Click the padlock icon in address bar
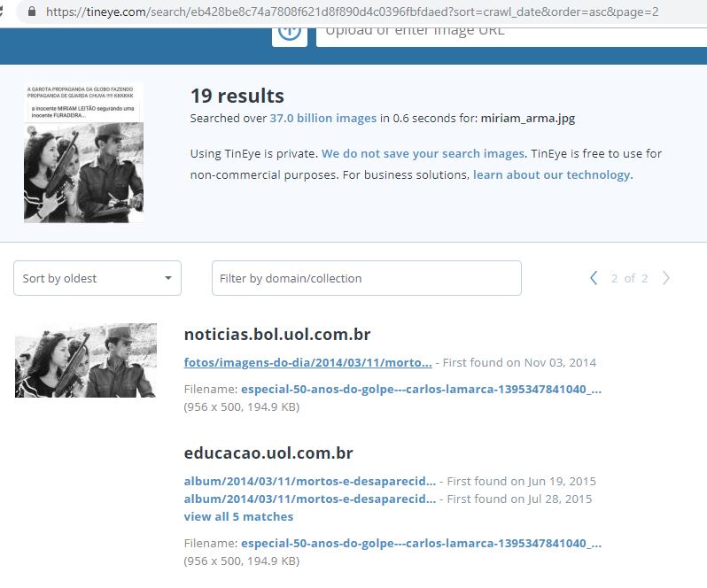The image size is (707, 588). point(32,12)
